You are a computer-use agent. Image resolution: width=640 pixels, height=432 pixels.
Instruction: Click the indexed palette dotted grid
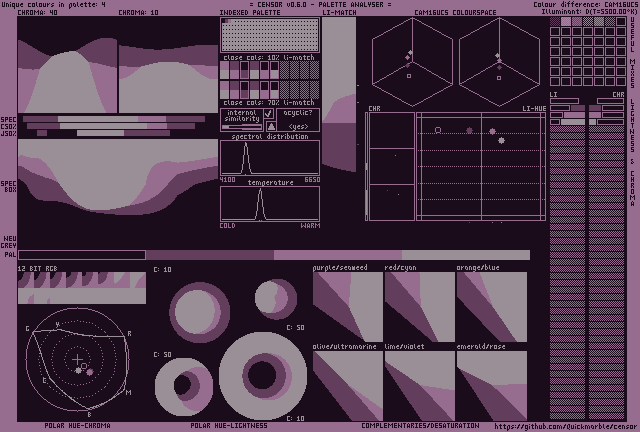point(268,35)
